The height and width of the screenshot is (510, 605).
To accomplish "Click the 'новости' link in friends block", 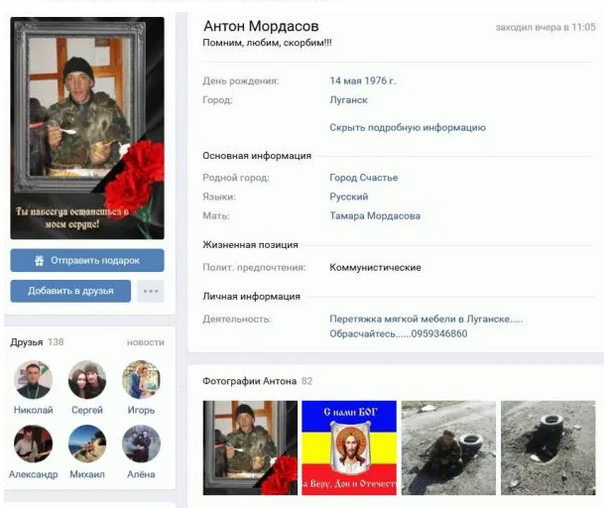I will (x=145, y=342).
